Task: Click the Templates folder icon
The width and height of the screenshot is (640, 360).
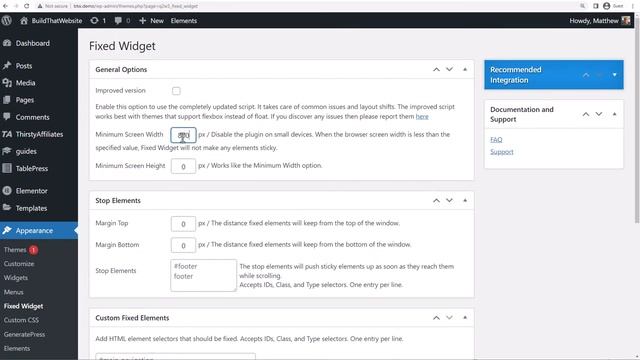Action: [7, 208]
